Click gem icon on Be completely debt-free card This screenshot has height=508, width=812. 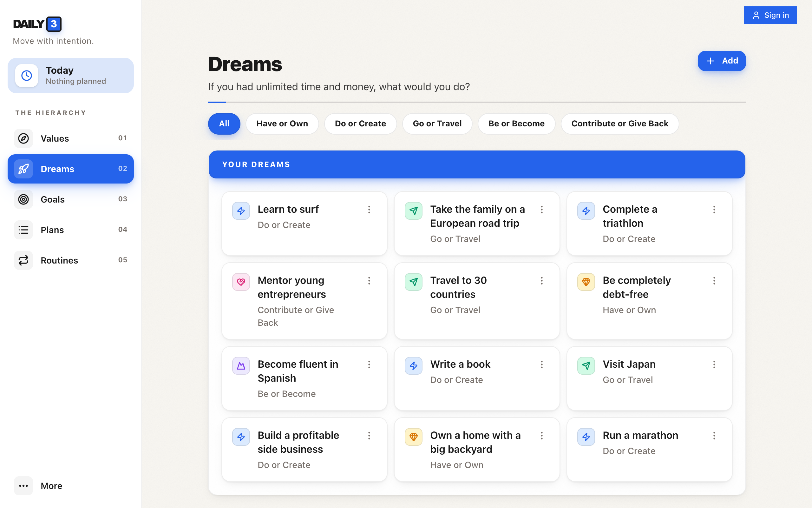(586, 282)
